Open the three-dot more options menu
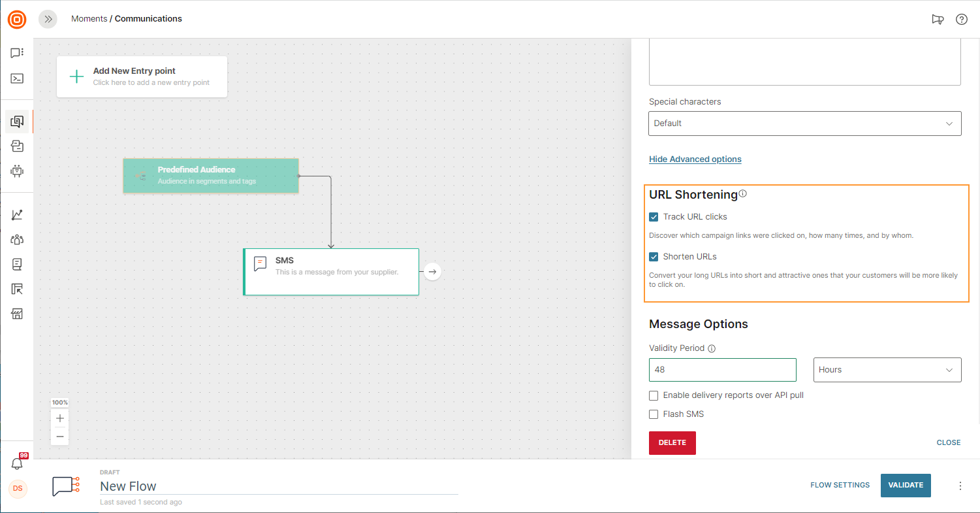980x513 pixels. pos(960,486)
